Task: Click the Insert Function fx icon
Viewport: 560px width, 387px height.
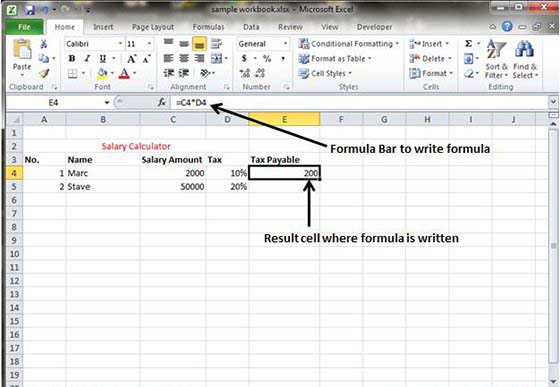Action: tap(162, 102)
